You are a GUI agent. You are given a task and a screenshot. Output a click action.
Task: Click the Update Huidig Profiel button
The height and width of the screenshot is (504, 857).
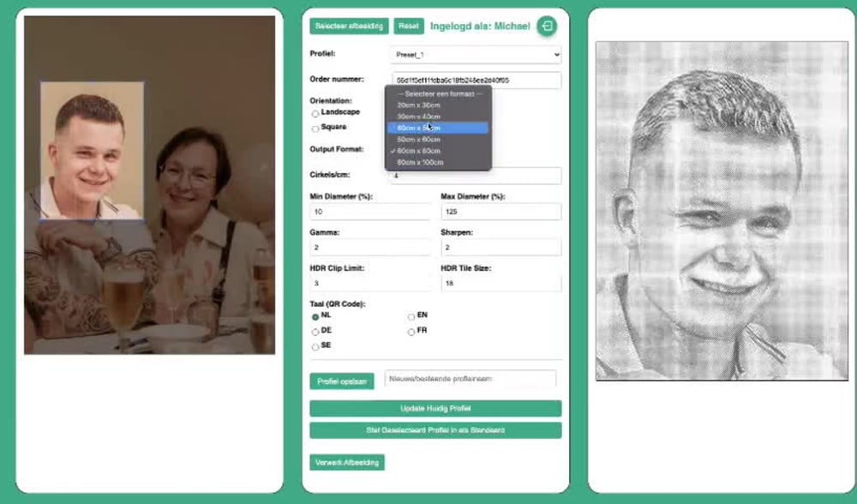pos(435,408)
